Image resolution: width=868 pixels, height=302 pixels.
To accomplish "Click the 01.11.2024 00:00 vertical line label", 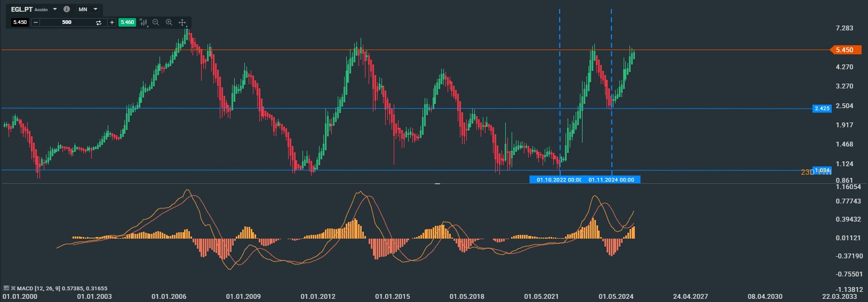I will click(x=611, y=179).
